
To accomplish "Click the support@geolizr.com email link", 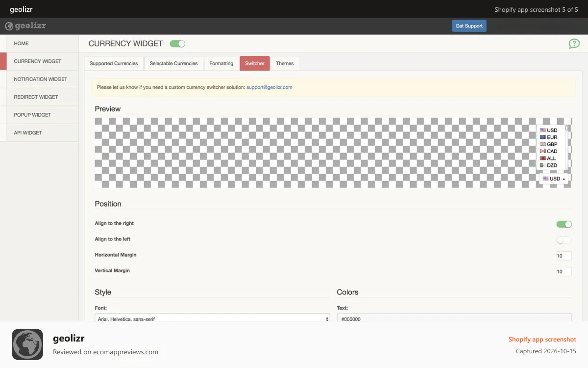I will click(x=269, y=87).
